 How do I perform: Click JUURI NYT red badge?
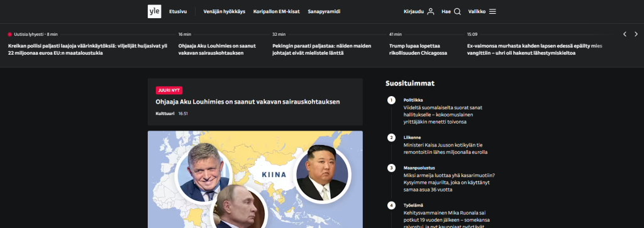169,90
